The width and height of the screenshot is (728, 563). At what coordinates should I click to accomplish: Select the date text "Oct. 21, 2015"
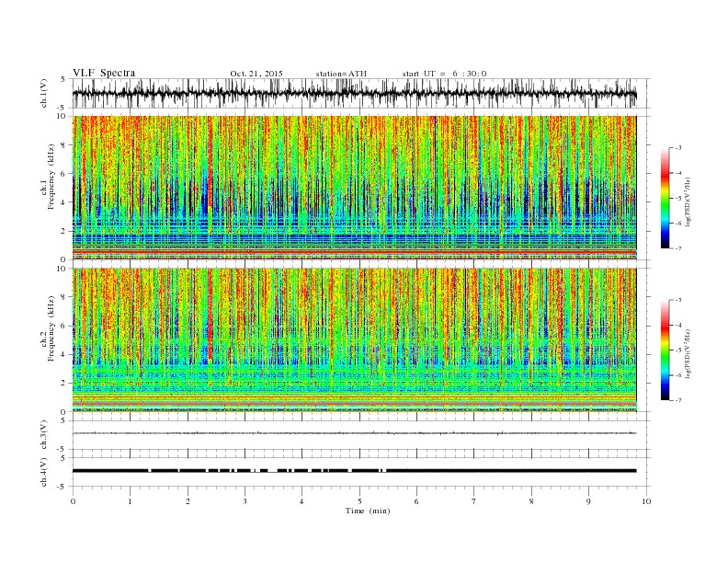pyautogui.click(x=256, y=74)
